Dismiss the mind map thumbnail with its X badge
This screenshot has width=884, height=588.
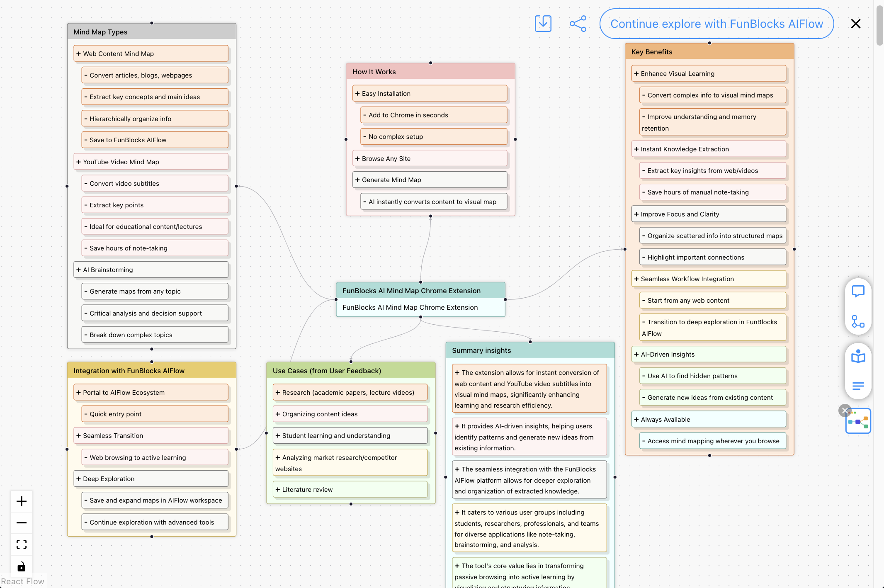point(845,411)
